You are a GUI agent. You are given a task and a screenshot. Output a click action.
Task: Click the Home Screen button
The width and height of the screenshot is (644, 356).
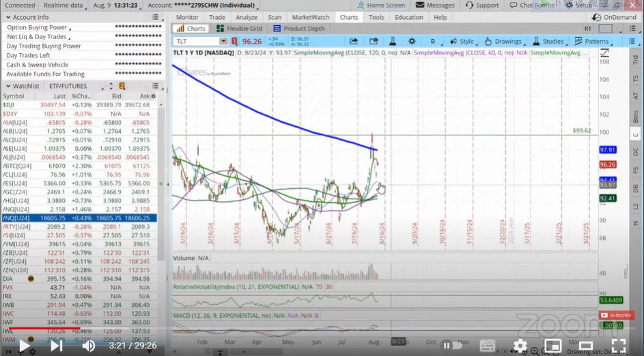pos(381,5)
